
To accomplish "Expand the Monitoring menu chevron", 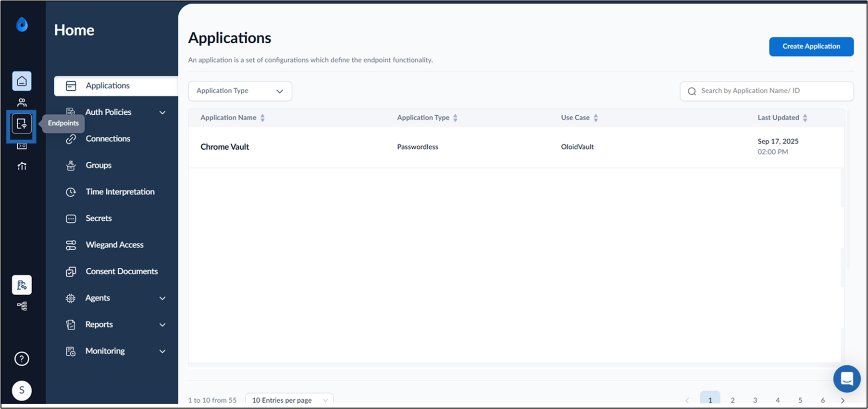I will tap(162, 351).
